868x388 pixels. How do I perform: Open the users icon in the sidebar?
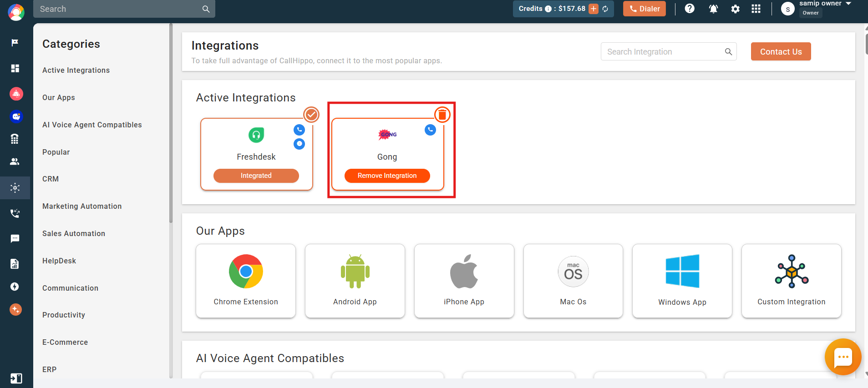(15, 161)
